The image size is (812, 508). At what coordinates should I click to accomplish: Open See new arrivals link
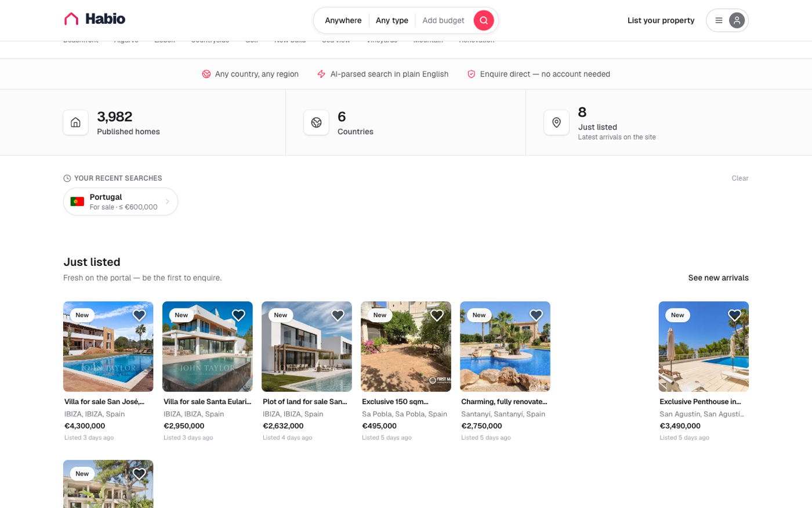[718, 278]
